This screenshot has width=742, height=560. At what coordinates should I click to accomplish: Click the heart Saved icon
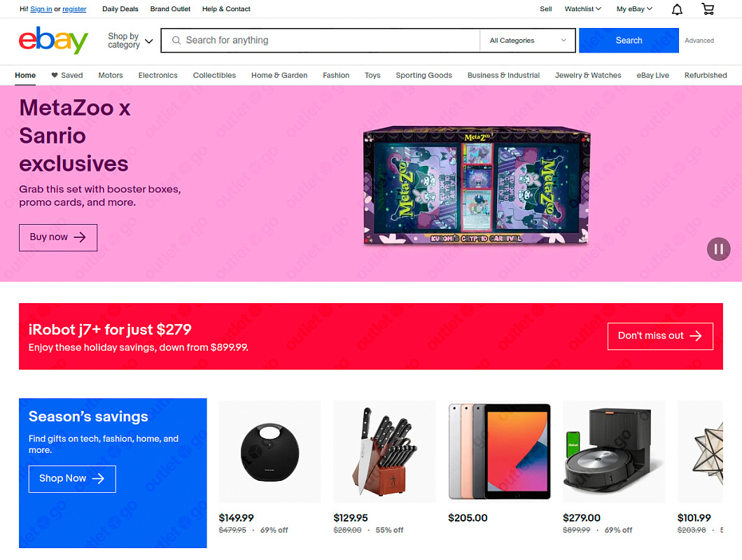55,75
